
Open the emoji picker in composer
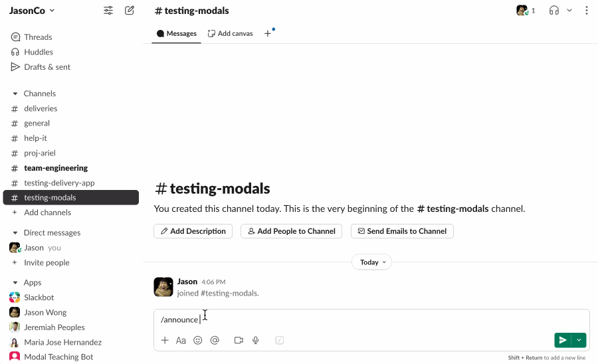pos(198,340)
